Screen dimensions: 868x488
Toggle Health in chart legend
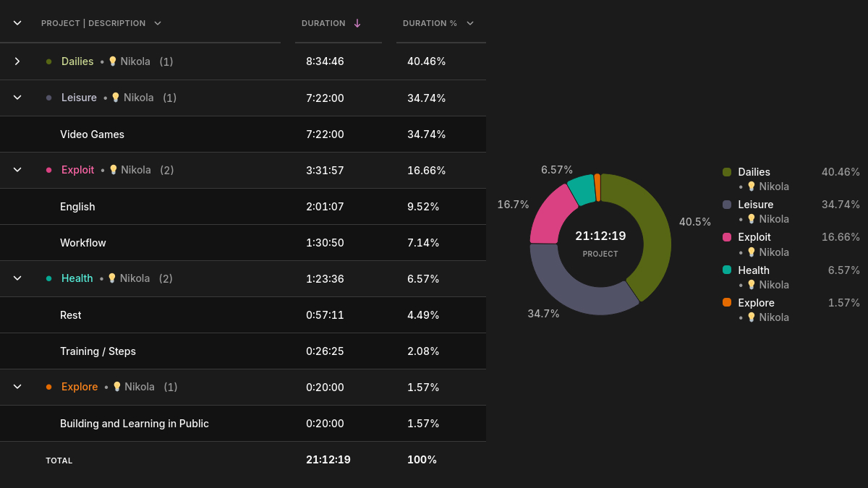coord(754,270)
